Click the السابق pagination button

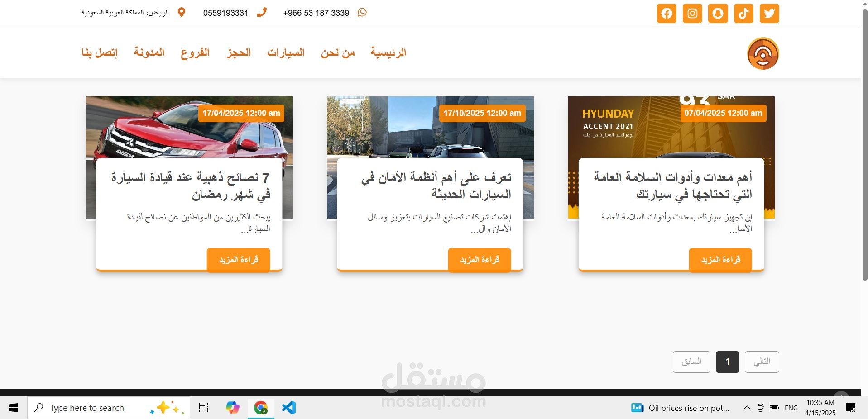(x=691, y=362)
